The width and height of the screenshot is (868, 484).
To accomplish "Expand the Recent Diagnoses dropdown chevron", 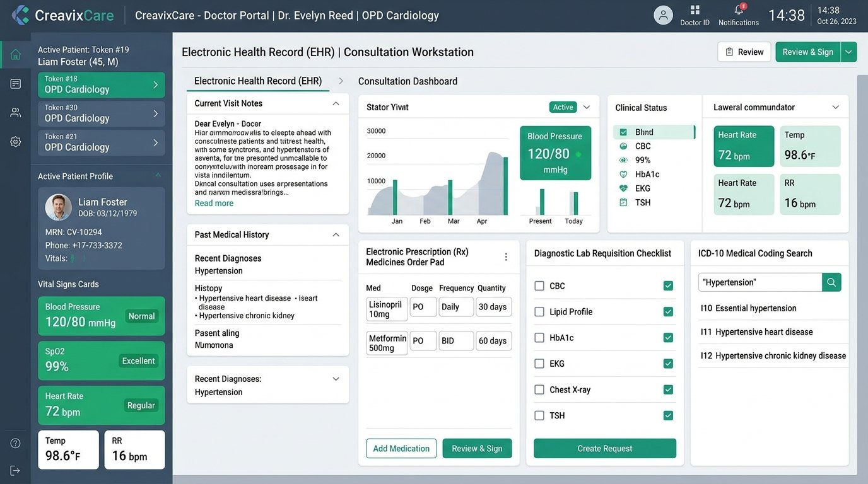I will (x=336, y=379).
